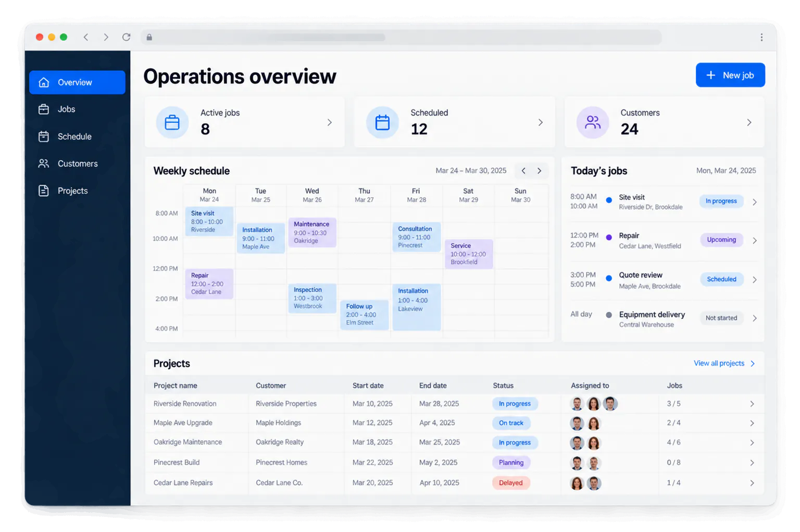Click the Delayed status badge

click(x=511, y=483)
